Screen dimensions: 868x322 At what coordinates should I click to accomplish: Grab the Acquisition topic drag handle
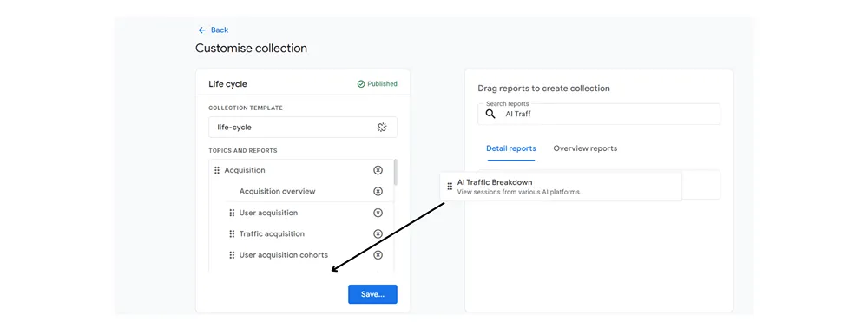217,170
